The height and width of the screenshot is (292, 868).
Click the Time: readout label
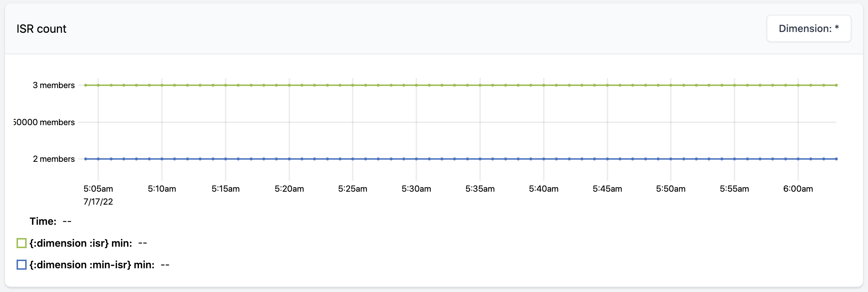click(43, 221)
